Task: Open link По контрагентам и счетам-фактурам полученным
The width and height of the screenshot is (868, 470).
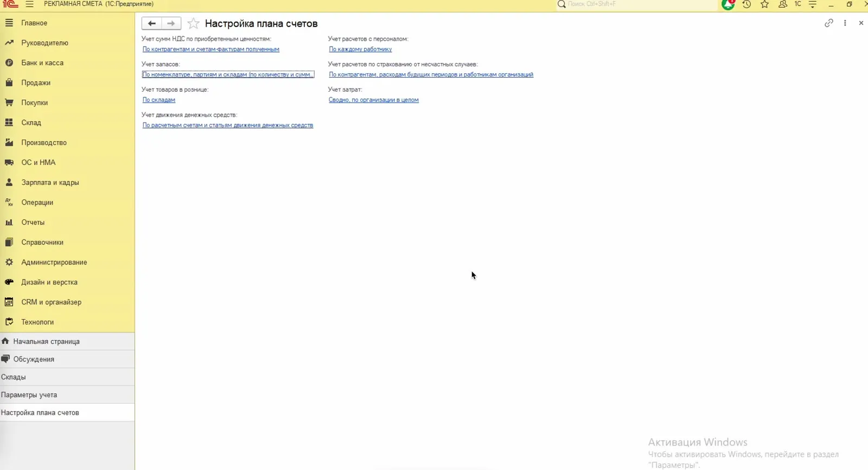Action: pos(210,49)
